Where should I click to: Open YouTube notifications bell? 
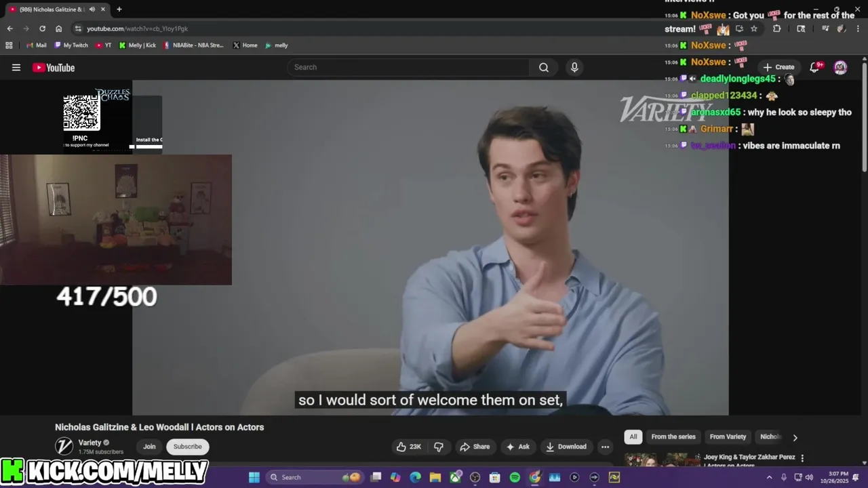pyautogui.click(x=815, y=67)
